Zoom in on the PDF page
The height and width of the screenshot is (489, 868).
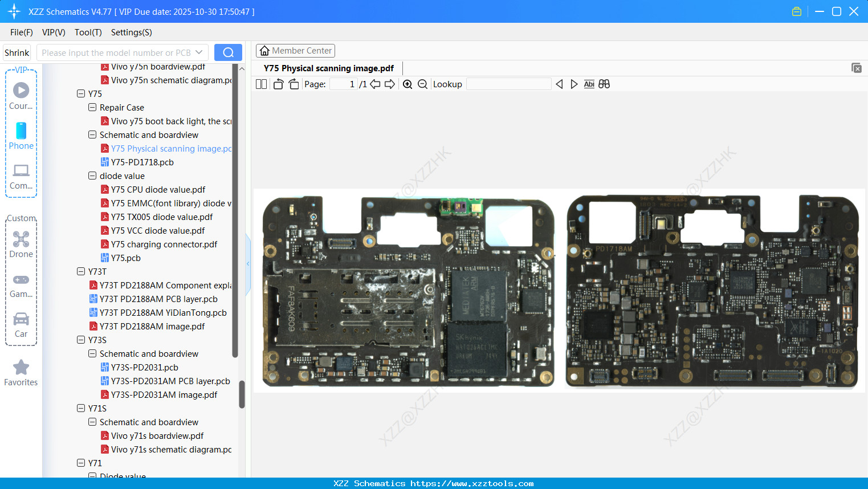pos(407,84)
